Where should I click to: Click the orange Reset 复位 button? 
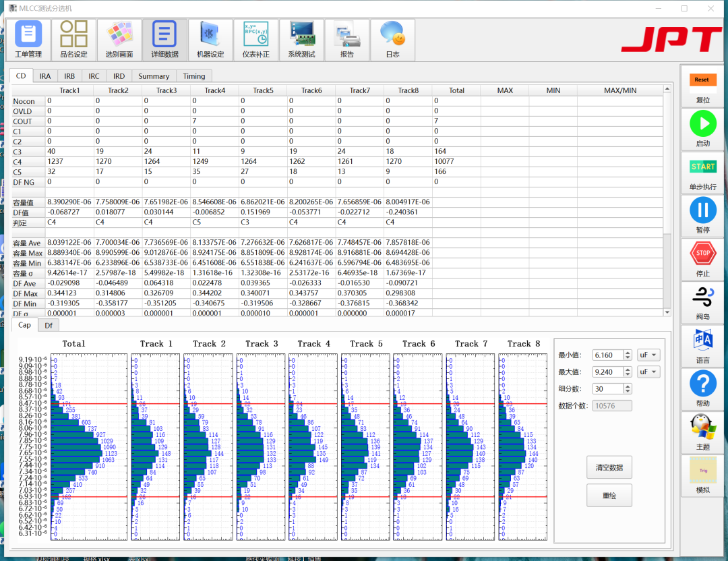click(702, 86)
